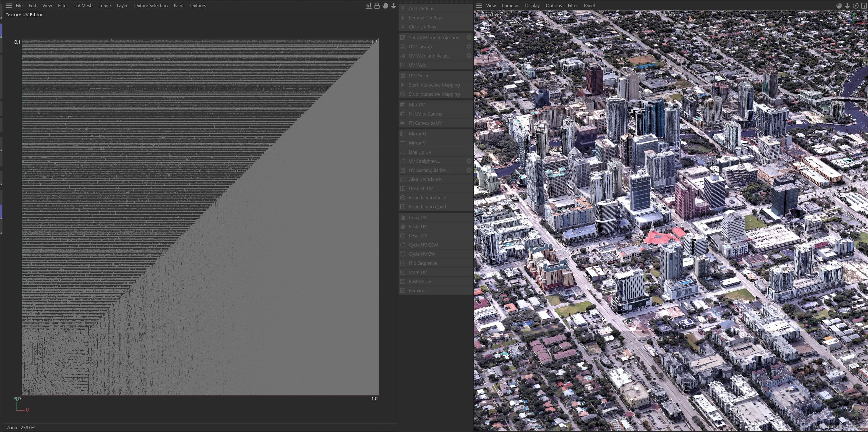Click the zoom arrows icon in UV Editor
Image resolution: width=868 pixels, height=432 pixels.
[393, 5]
